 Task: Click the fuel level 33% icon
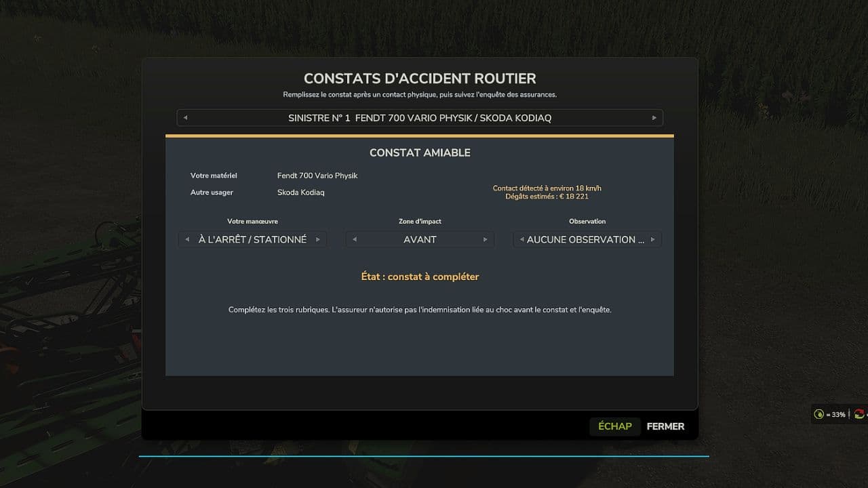(x=819, y=414)
